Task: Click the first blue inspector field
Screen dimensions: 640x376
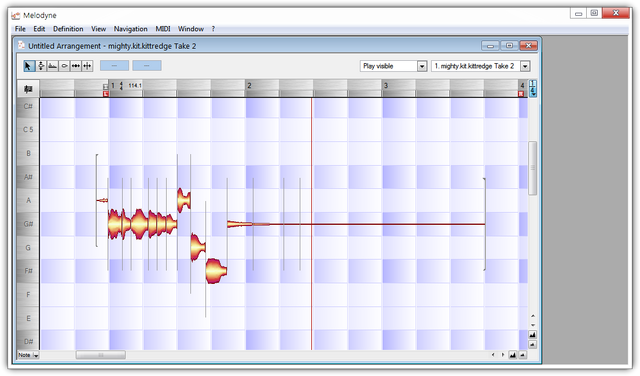Action: coord(114,66)
